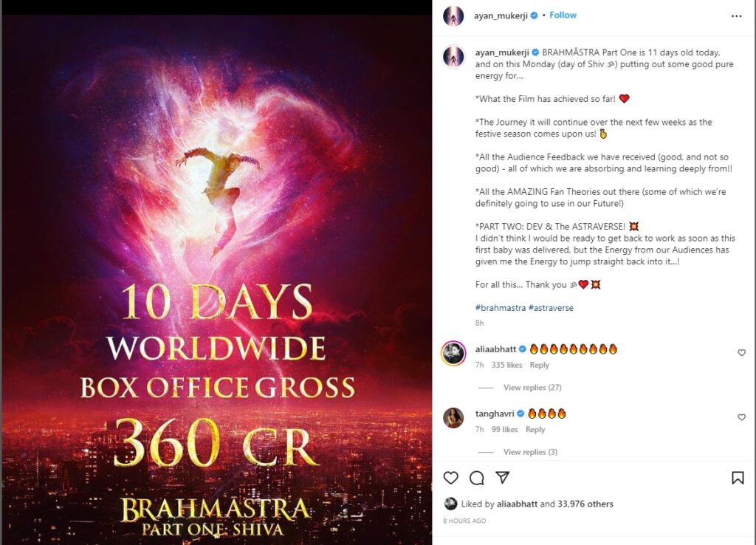Viewport: 756px width, 545px height.
Task: Open three-dot more options menu
Action: point(736,16)
